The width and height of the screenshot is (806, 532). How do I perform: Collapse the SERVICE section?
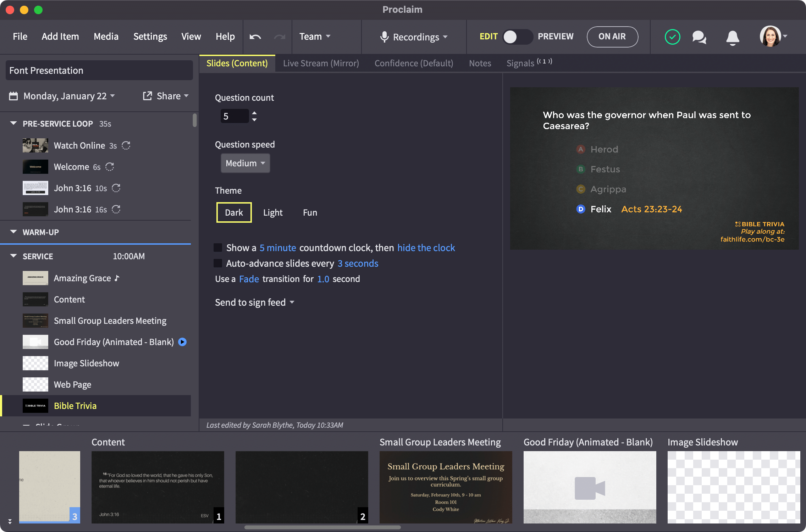13,256
